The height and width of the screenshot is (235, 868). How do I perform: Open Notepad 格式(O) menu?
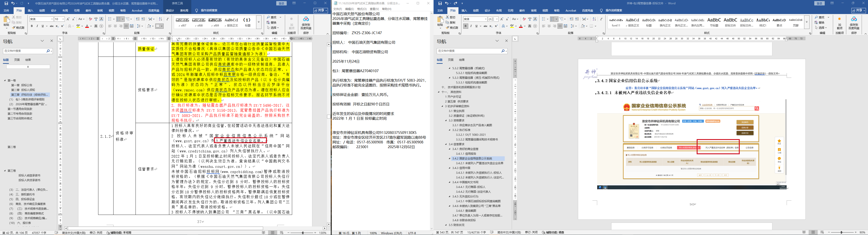coord(362,9)
